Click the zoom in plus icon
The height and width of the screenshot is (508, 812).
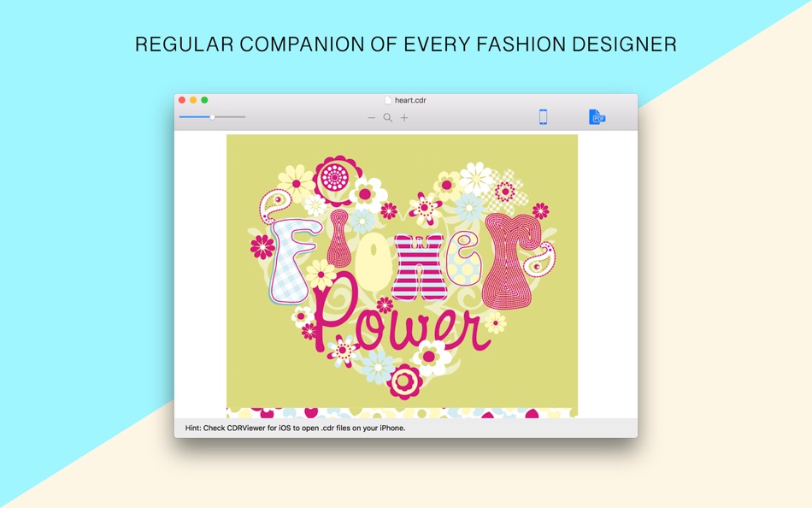click(x=404, y=118)
